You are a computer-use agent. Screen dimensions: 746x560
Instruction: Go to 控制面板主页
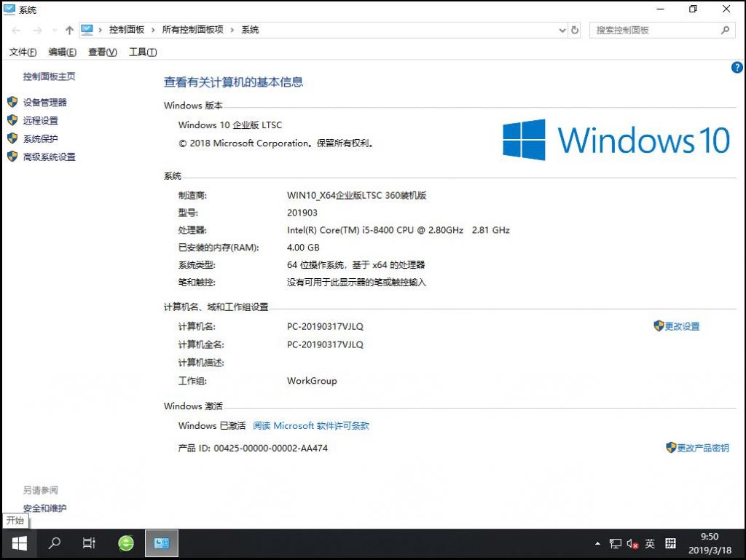49,76
